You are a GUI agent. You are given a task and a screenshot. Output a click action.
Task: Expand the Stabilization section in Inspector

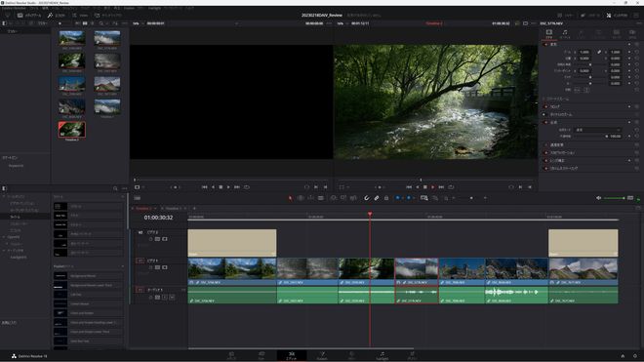563,152
